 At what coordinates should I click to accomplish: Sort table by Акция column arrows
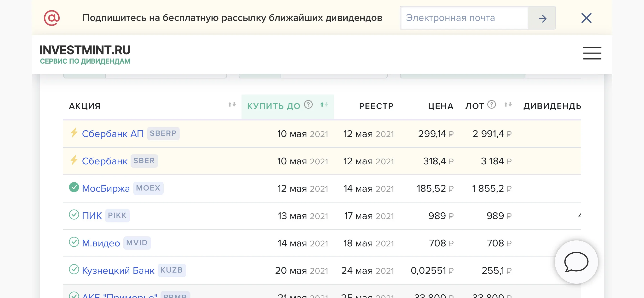coord(232,104)
